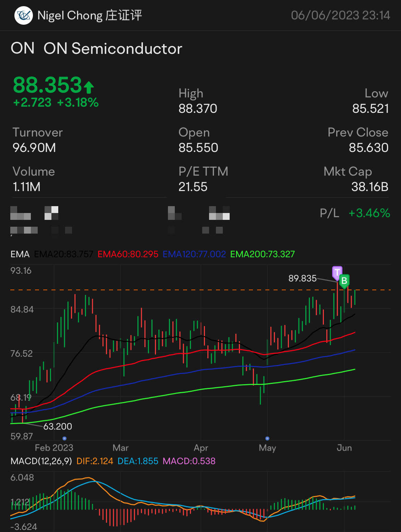Tap the Nigel Chong profile avatar
This screenshot has width=401, height=532.
coord(23,15)
